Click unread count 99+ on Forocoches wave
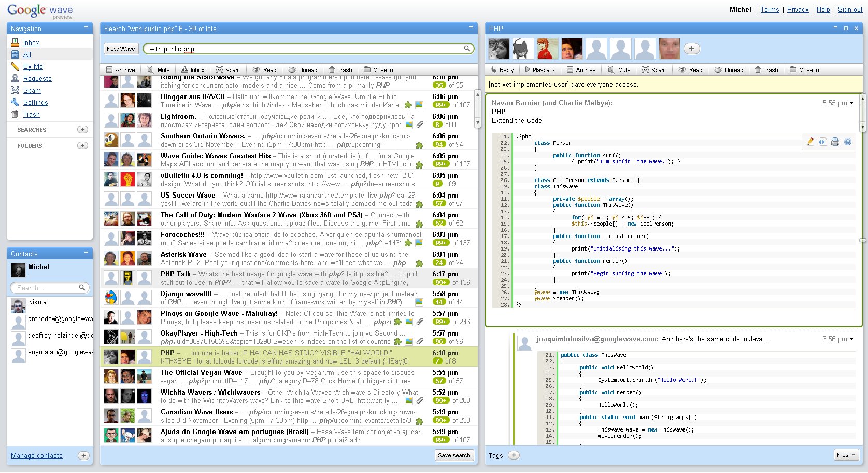 [x=441, y=243]
